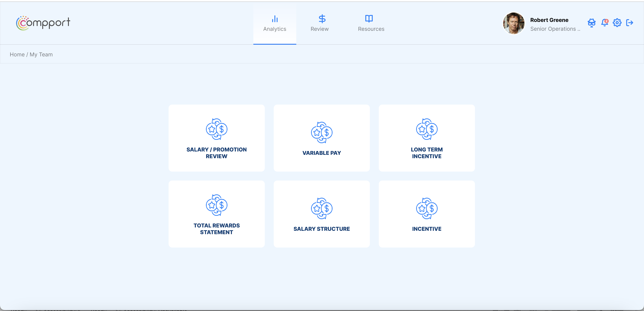Open the incognito impersonation icon
The height and width of the screenshot is (311, 644).
point(592,23)
